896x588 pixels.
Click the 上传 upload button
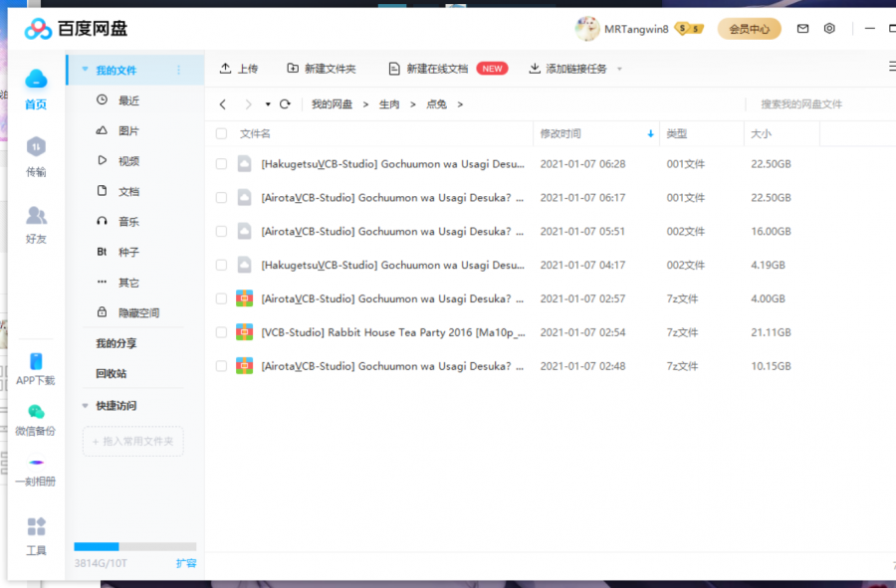coord(239,69)
